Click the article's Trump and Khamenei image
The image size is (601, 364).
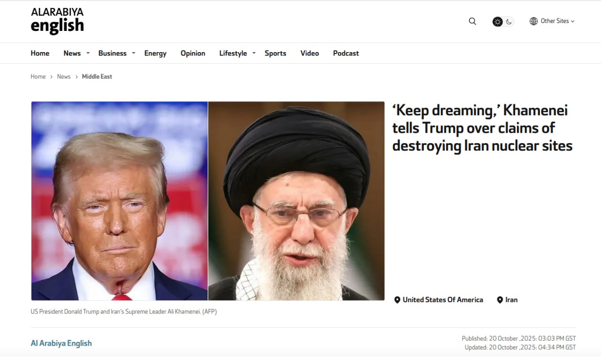(x=208, y=201)
